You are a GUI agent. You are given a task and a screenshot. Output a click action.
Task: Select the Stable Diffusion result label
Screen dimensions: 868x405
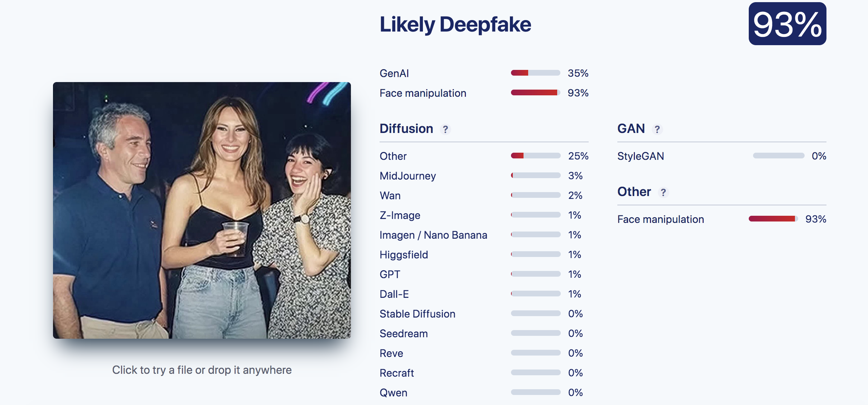point(417,314)
